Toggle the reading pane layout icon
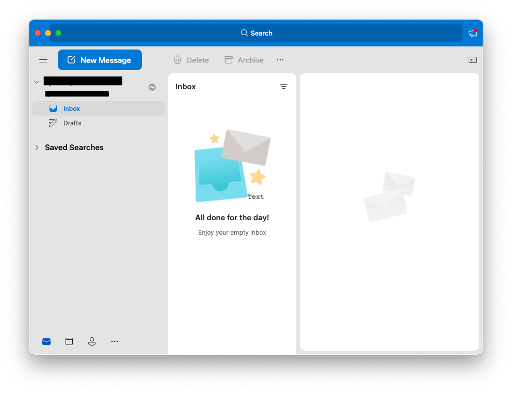 point(472,60)
